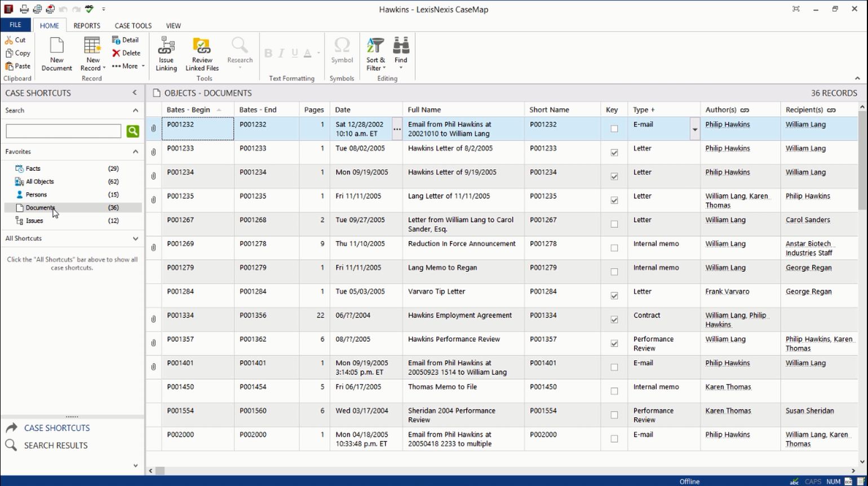
Task: Click the horizontal scrollbar thumb
Action: [160, 471]
